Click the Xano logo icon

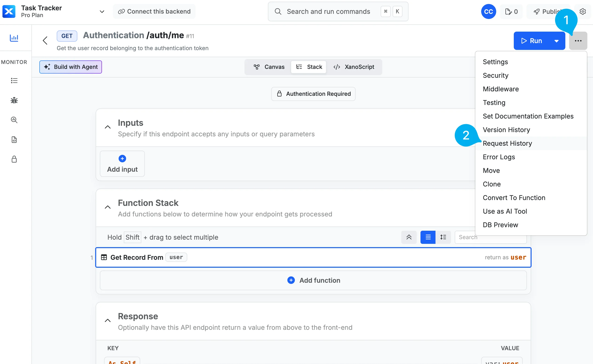[9, 11]
